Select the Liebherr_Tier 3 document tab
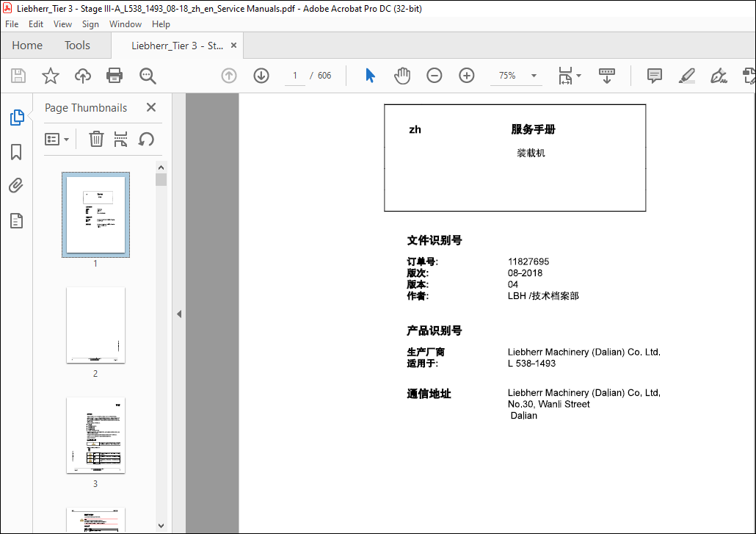Viewport: 756px width, 534px height. [177, 46]
